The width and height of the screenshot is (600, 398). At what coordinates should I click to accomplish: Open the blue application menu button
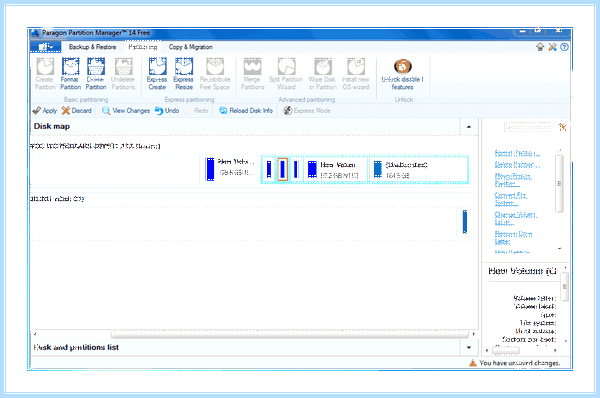[x=46, y=47]
